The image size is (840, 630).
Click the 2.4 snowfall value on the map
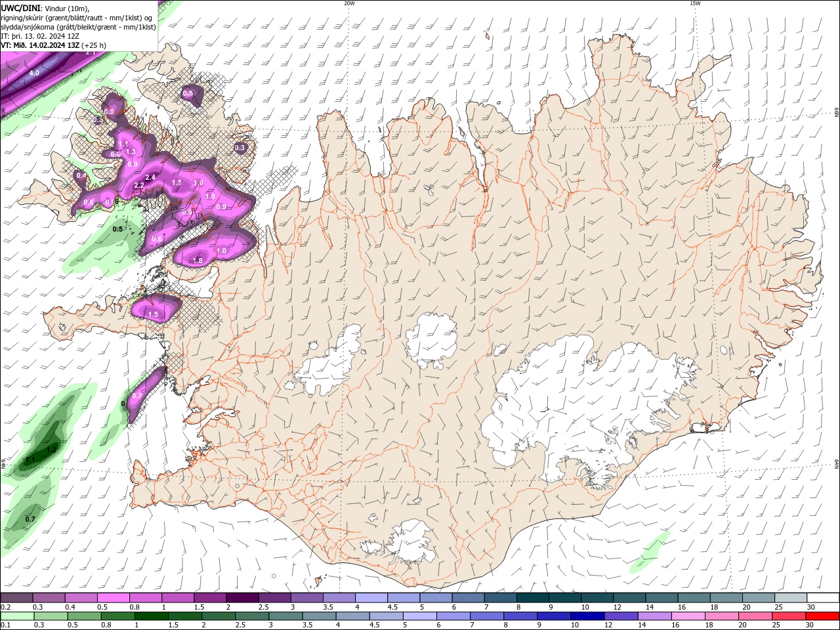tap(150, 177)
